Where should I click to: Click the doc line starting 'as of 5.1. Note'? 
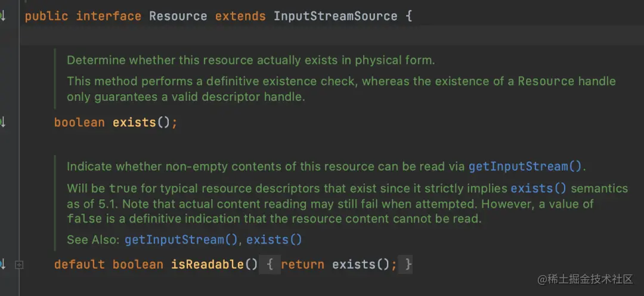330,204
